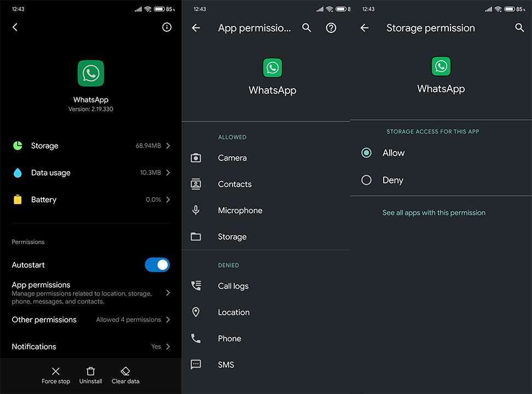The height and width of the screenshot is (394, 532).
Task: Open Other permissions entry
Action: click(x=91, y=320)
